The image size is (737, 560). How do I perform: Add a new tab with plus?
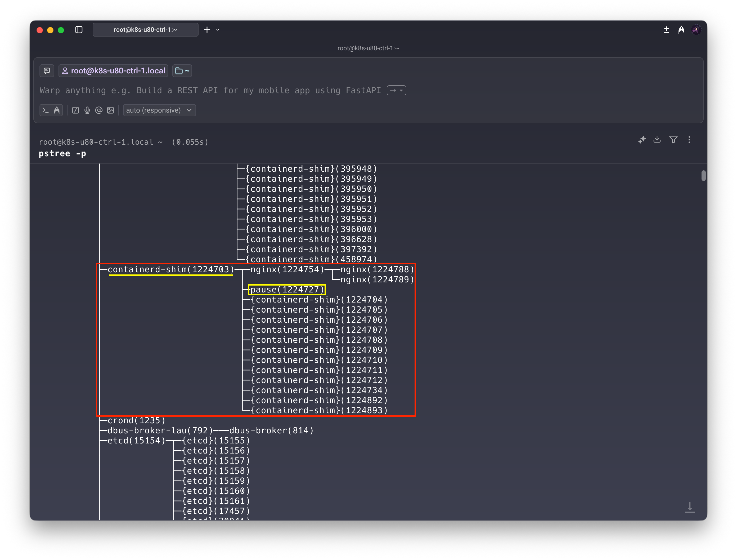coord(207,30)
